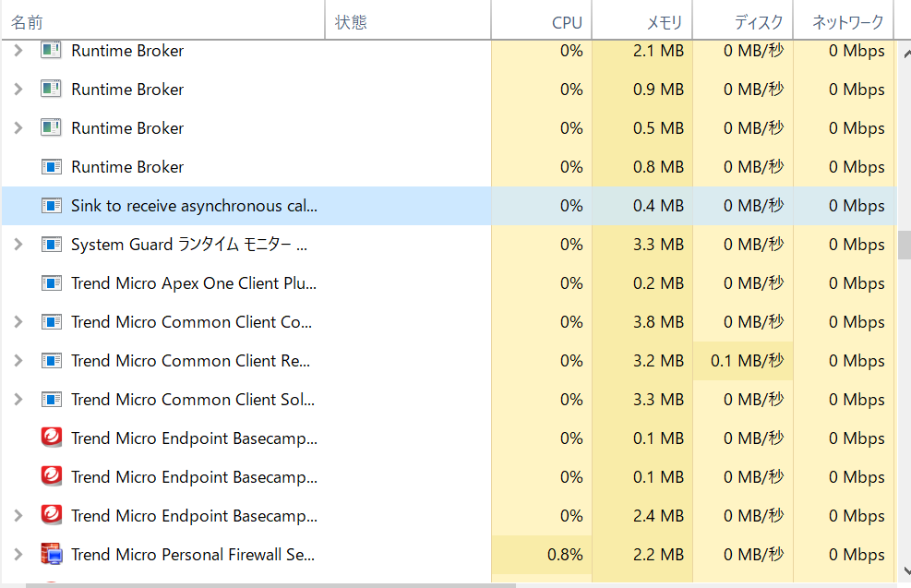The image size is (911, 588).
Task: Click the Sink to receive asynchronous process icon
Action: coord(51,206)
